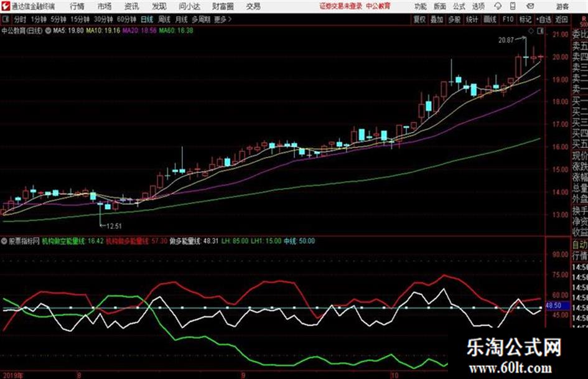Click the 2019年 label on the time axis
588x379 pixels.
pyautogui.click(x=12, y=375)
